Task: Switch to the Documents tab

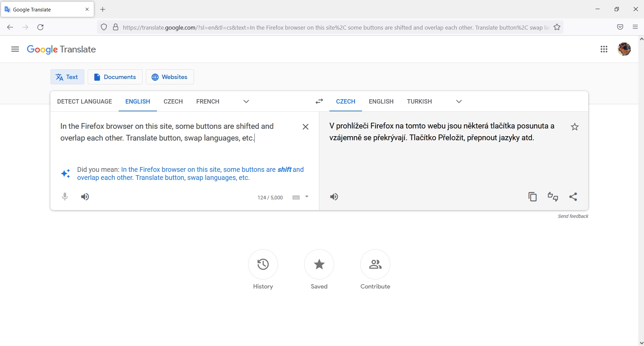Action: pos(115,77)
